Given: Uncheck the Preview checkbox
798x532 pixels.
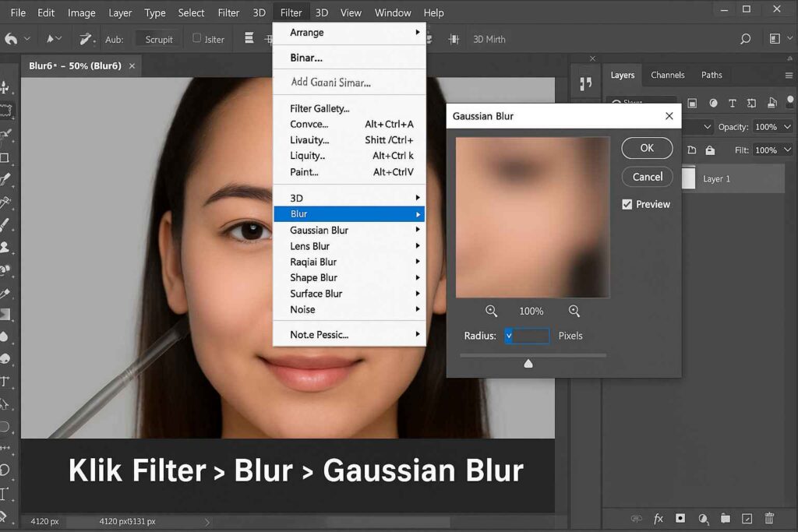Looking at the screenshot, I should click(x=627, y=204).
